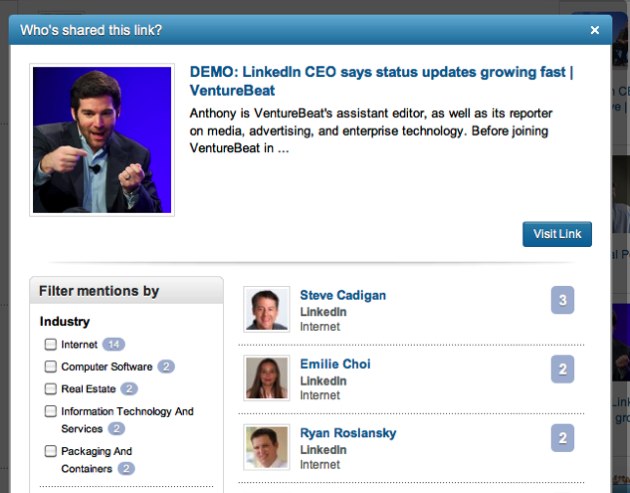Click Emilie Choi's share count badge
The height and width of the screenshot is (493, 630).
pyautogui.click(x=563, y=369)
